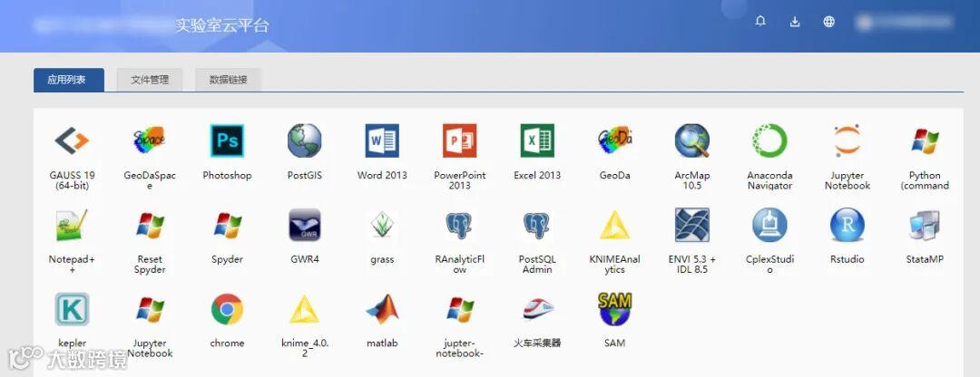Screen dimensions: 980x377
Task: Open the RAnalyticFlow app
Action: coord(459,225)
